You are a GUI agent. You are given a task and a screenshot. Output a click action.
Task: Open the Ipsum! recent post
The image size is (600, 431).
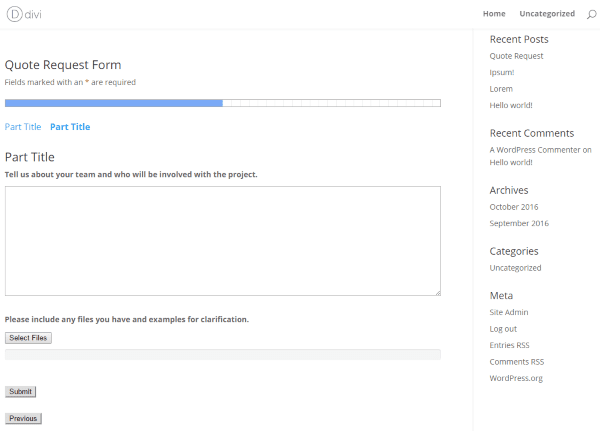tap(503, 73)
